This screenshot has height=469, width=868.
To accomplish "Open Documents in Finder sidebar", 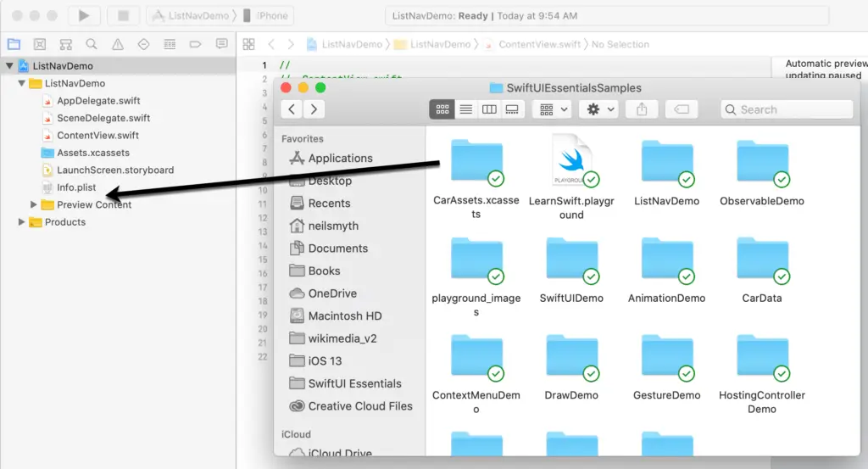I will click(329, 248).
